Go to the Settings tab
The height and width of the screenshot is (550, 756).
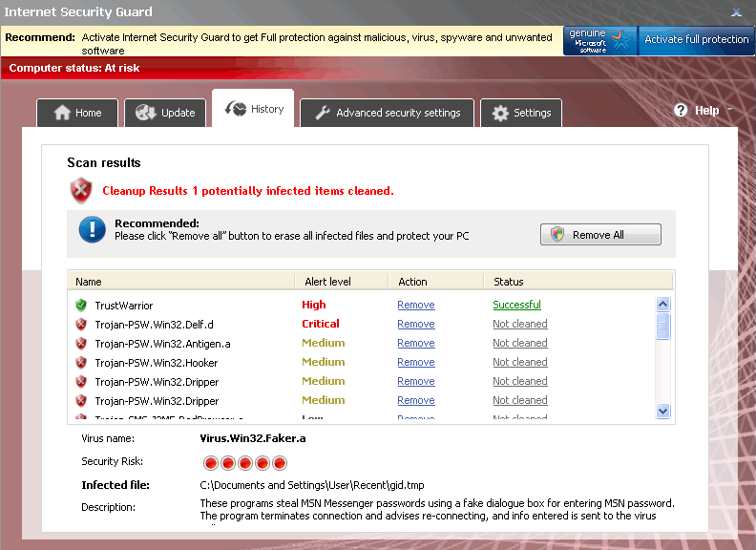click(520, 113)
